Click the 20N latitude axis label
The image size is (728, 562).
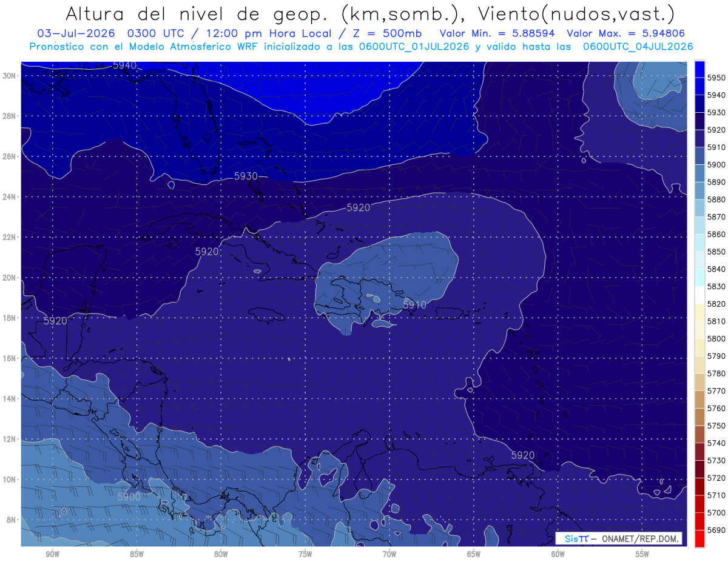pos(10,278)
